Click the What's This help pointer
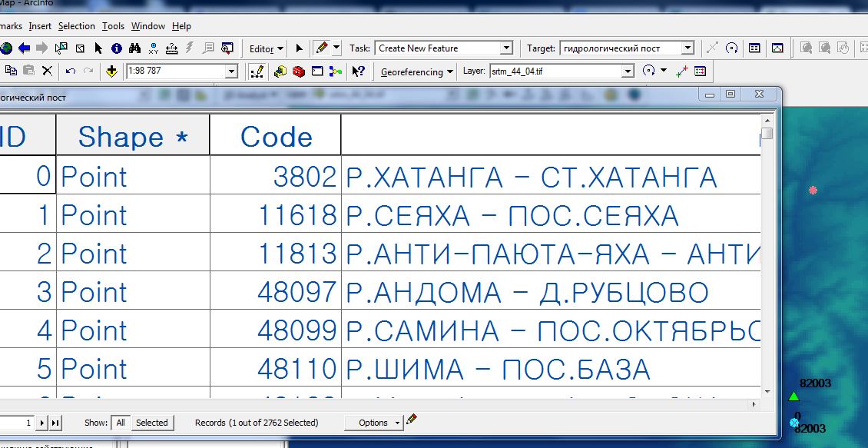 pos(358,71)
